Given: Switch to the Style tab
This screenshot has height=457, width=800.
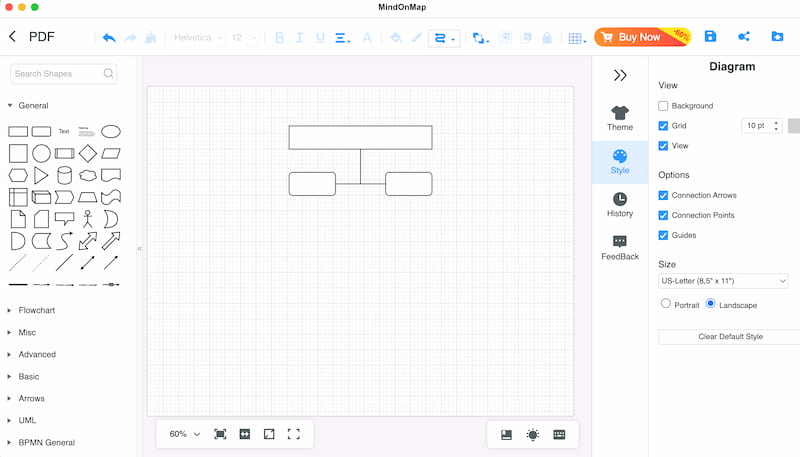Looking at the screenshot, I should tap(620, 162).
